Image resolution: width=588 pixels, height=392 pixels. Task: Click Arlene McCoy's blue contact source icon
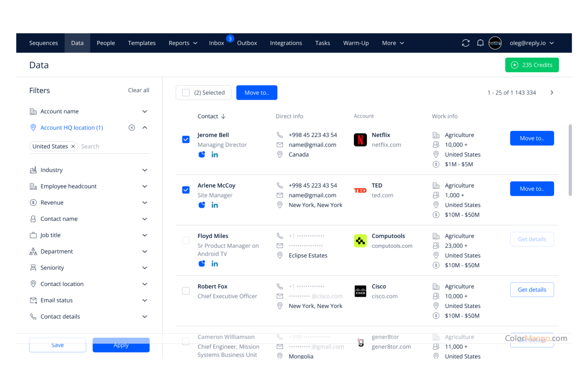[202, 205]
